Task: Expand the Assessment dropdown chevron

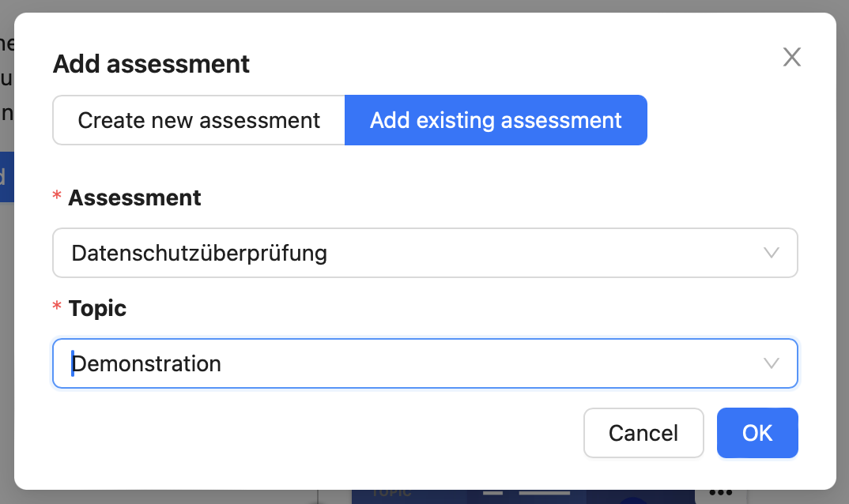Action: [x=771, y=253]
